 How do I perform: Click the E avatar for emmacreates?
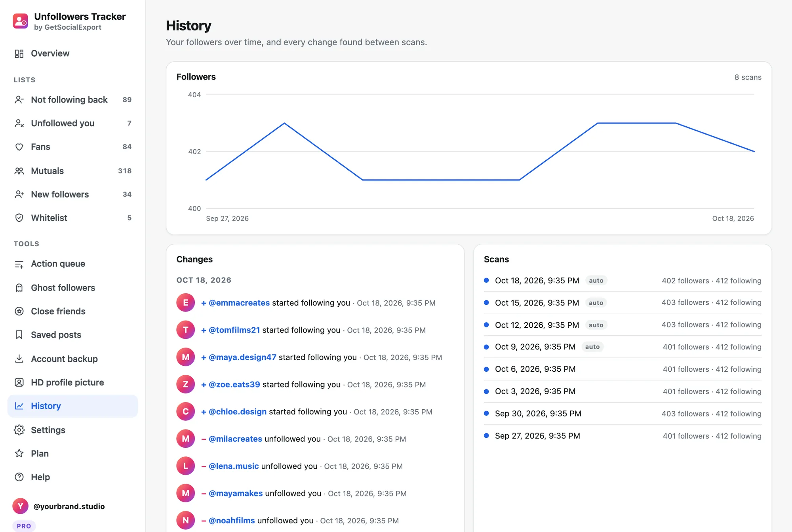click(185, 303)
